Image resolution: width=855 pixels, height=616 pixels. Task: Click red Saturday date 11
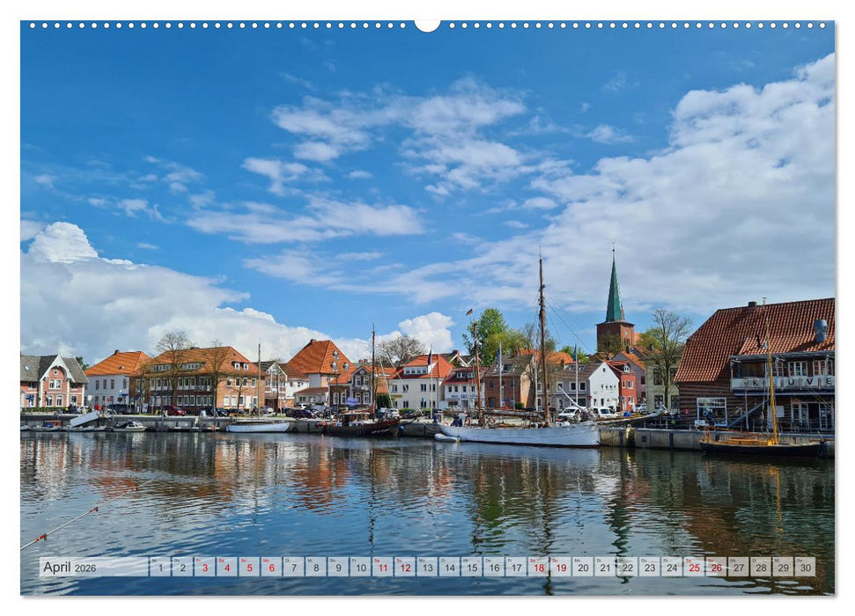coord(382,571)
